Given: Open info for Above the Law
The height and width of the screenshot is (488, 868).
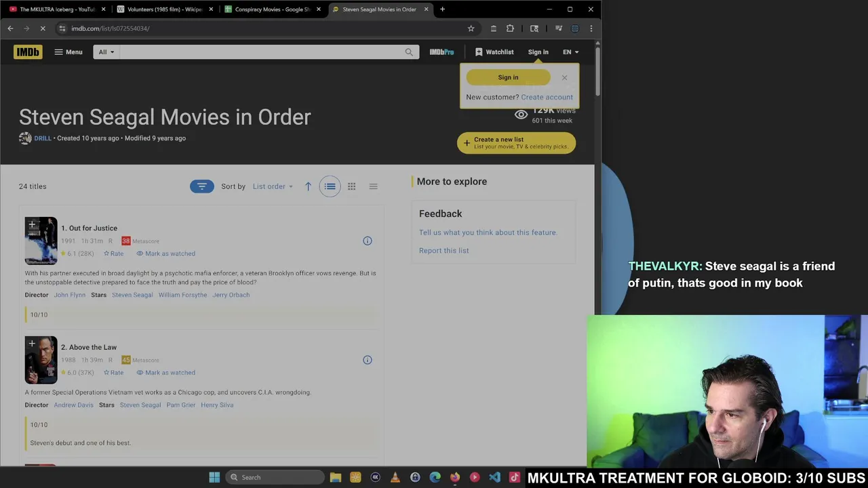Looking at the screenshot, I should click(x=367, y=360).
